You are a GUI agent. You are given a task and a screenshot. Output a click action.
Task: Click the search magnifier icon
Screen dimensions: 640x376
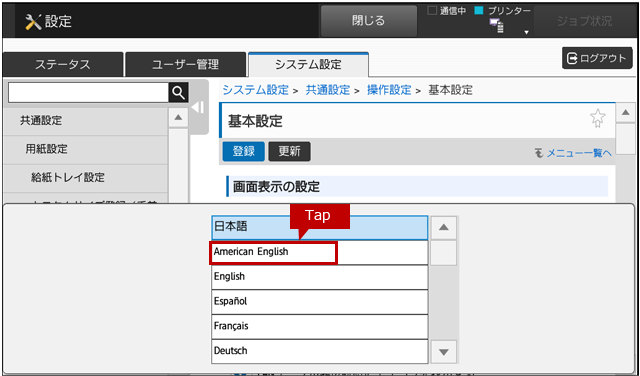[178, 93]
